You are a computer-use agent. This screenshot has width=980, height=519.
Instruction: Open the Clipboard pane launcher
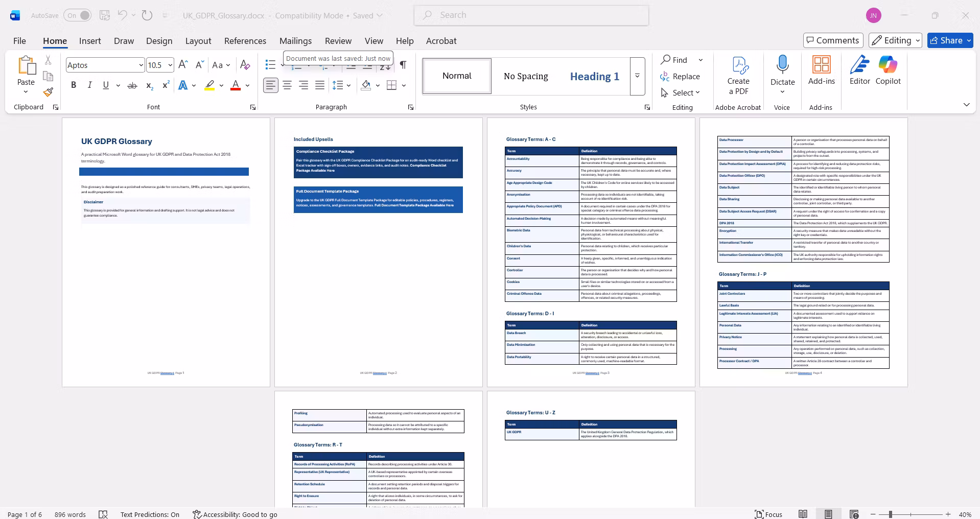pos(56,107)
